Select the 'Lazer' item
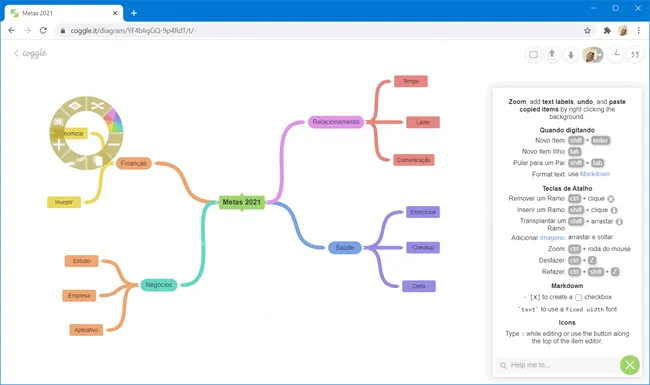The image size is (650, 385). pos(423,122)
